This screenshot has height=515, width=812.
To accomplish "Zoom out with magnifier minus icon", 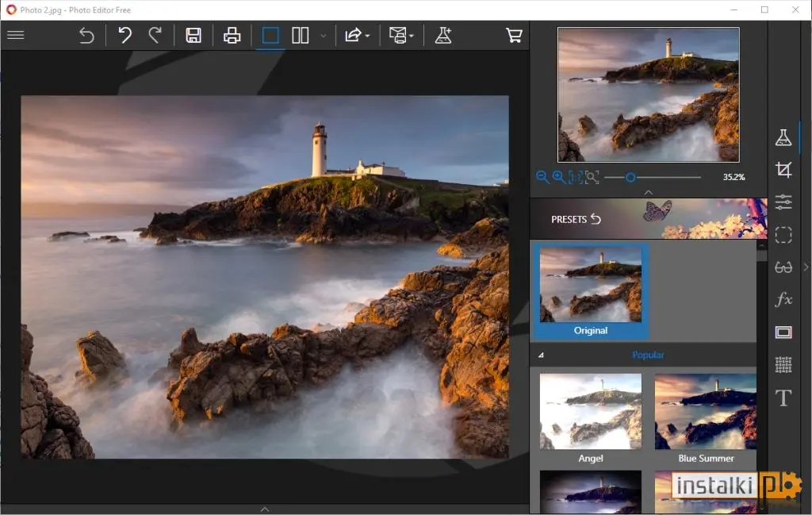I will point(542,177).
